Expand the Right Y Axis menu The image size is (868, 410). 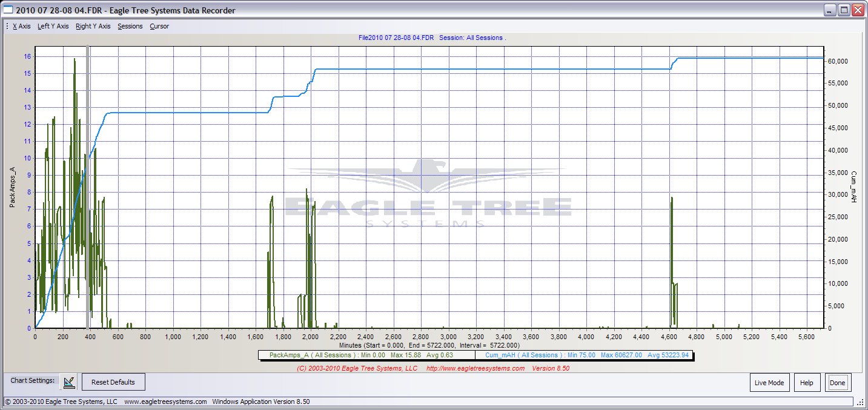pyautogui.click(x=93, y=26)
